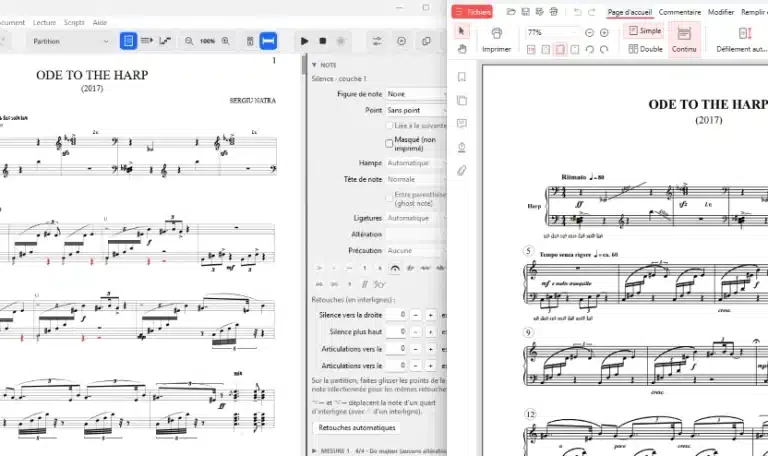The height and width of the screenshot is (456, 768).
Task: Open the Figure de note dropdown
Action: [x=416, y=94]
